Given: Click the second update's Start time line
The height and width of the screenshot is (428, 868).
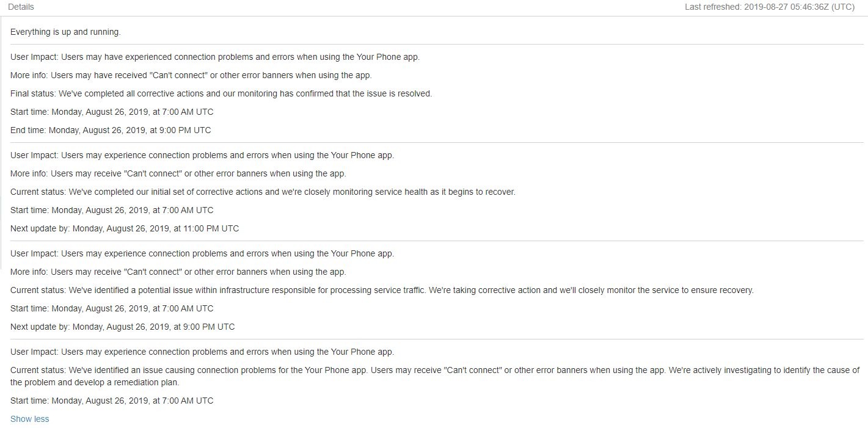Looking at the screenshot, I should pos(112,210).
